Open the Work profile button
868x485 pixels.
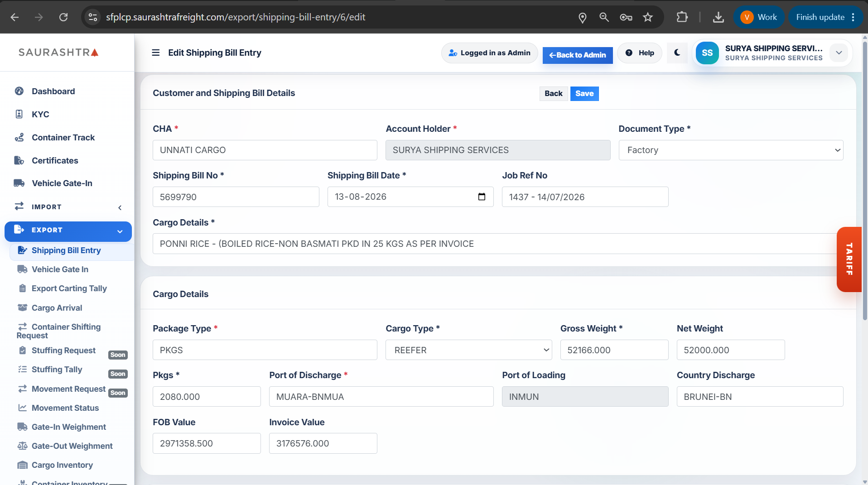pos(759,17)
